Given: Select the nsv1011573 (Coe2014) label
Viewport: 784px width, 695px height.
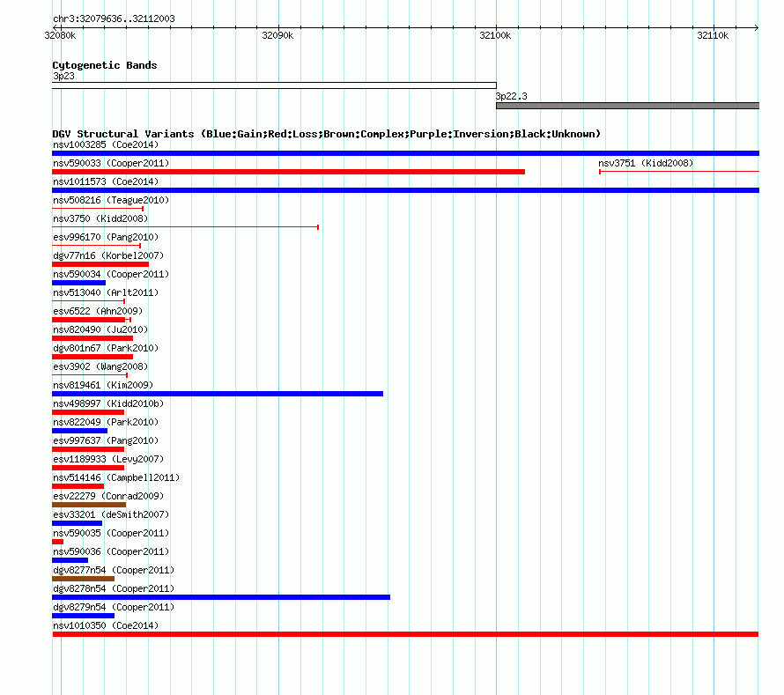Looking at the screenshot, I should pos(106,181).
